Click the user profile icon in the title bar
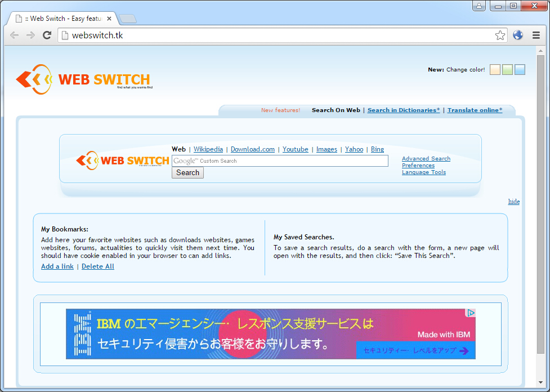Image resolution: width=550 pixels, height=392 pixels. click(479, 6)
